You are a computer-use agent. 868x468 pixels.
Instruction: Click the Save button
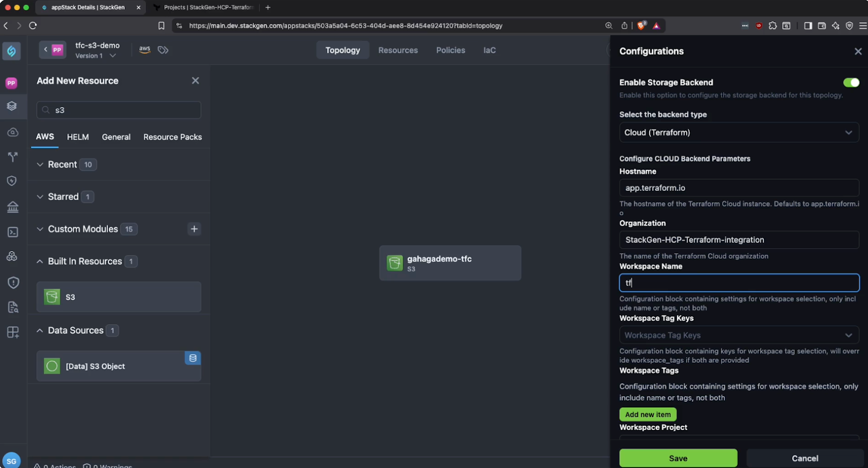[678, 458]
